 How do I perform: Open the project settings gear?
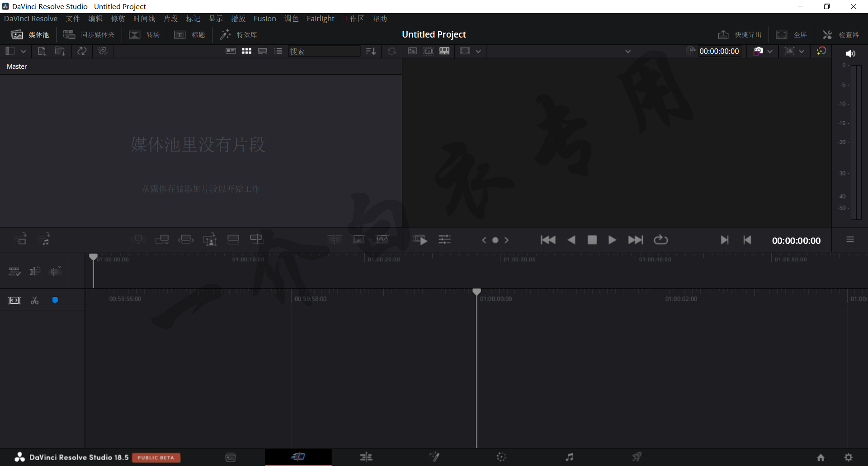849,457
